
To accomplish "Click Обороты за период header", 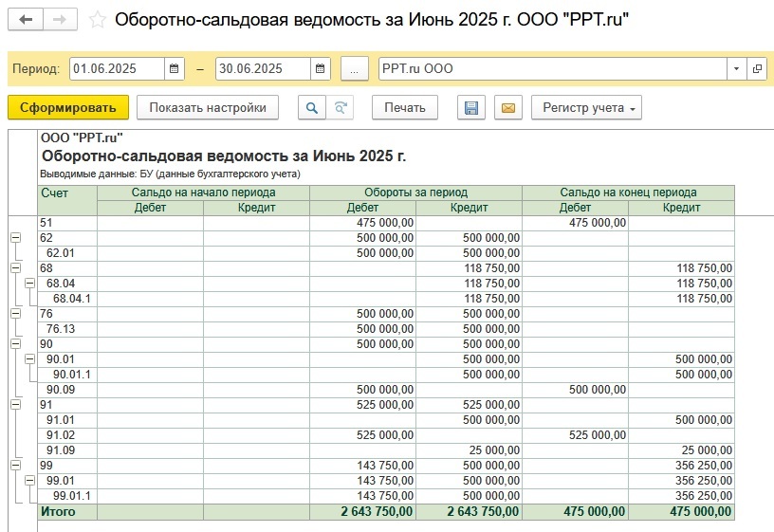I will coord(415,193).
